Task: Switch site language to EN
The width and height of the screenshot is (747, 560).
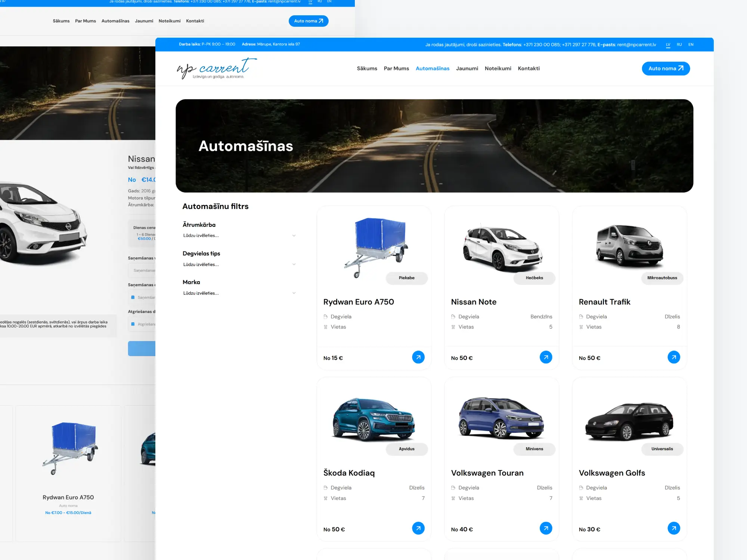Action: [x=691, y=44]
